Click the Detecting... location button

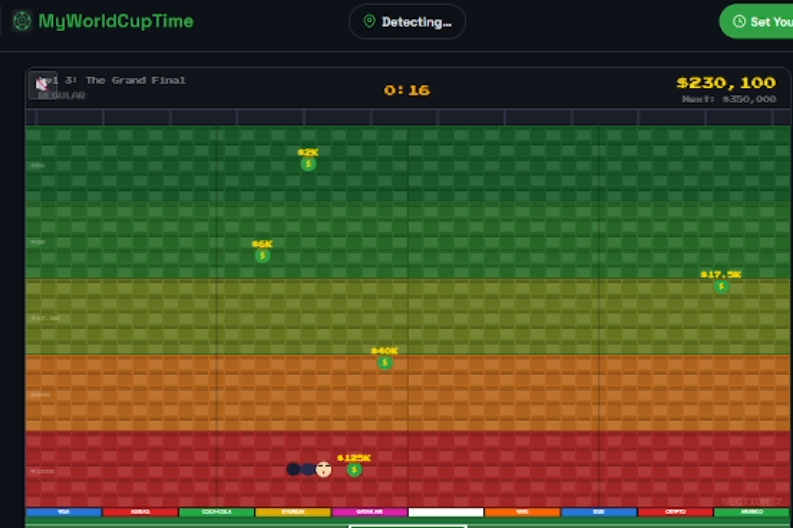[407, 22]
